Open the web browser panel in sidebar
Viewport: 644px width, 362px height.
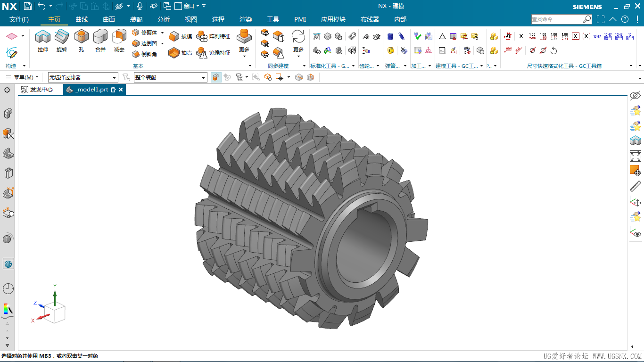click(x=8, y=263)
